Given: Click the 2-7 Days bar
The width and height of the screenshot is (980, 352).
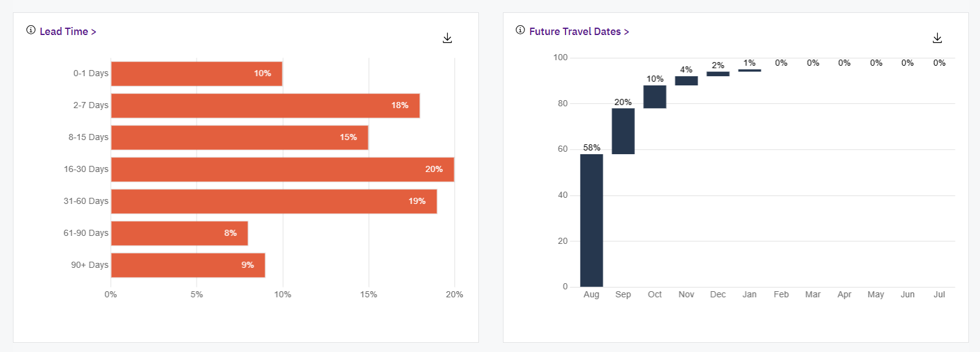Looking at the screenshot, I should tap(265, 106).
